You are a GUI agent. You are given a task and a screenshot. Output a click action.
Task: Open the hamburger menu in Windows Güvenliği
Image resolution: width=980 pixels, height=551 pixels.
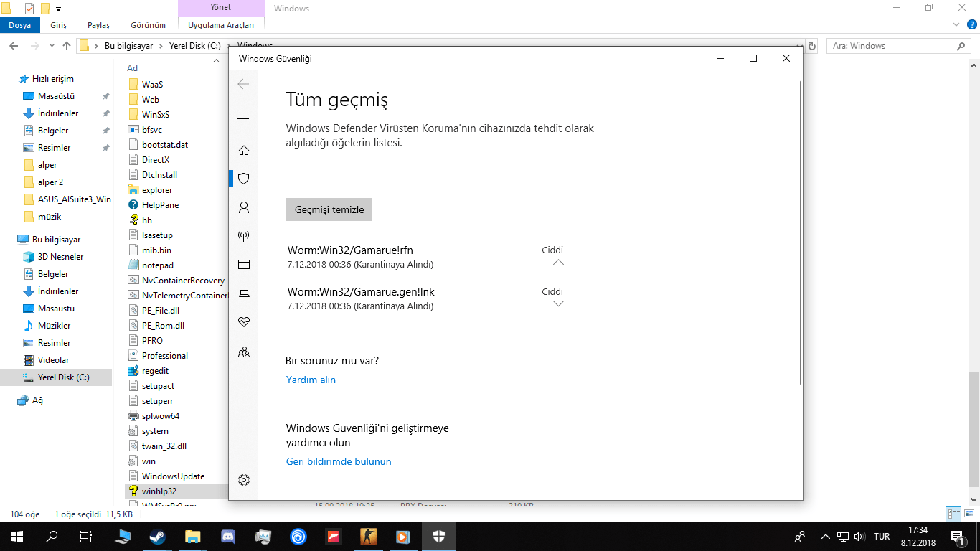coord(243,116)
